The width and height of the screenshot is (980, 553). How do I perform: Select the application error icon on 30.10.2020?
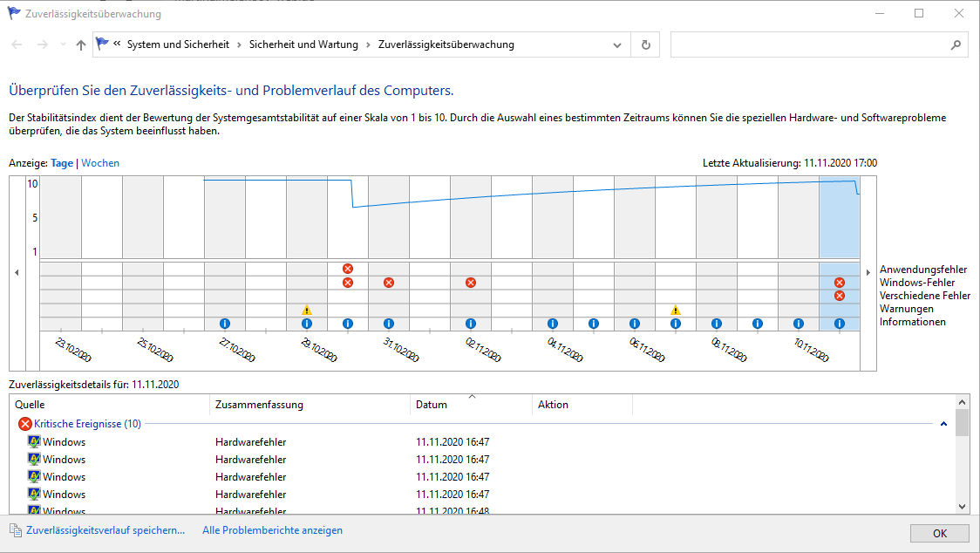click(348, 269)
